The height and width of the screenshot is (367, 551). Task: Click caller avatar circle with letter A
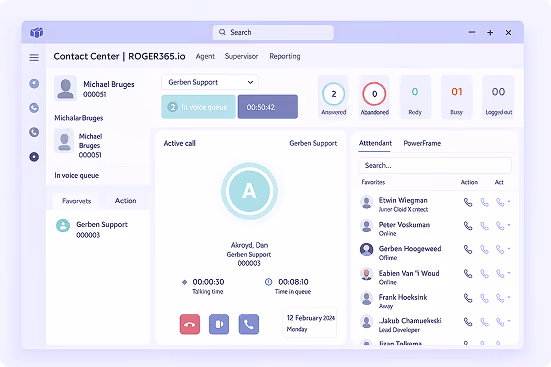(249, 191)
